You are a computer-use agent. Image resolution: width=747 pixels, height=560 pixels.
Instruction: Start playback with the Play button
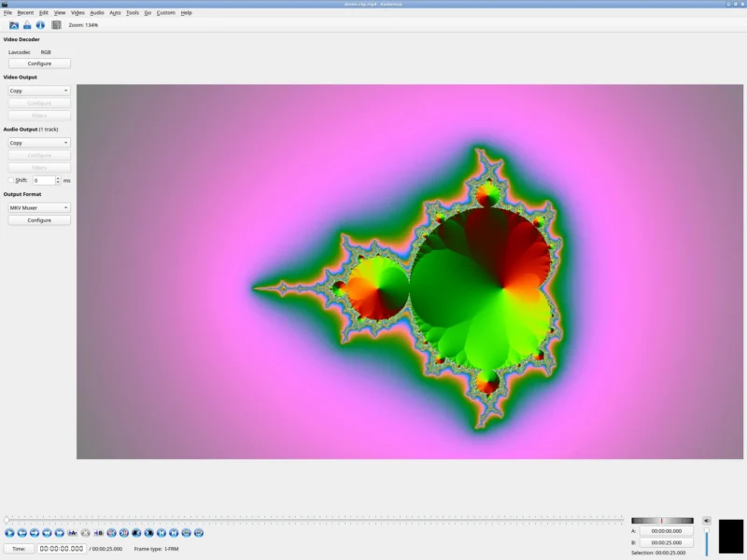9,533
